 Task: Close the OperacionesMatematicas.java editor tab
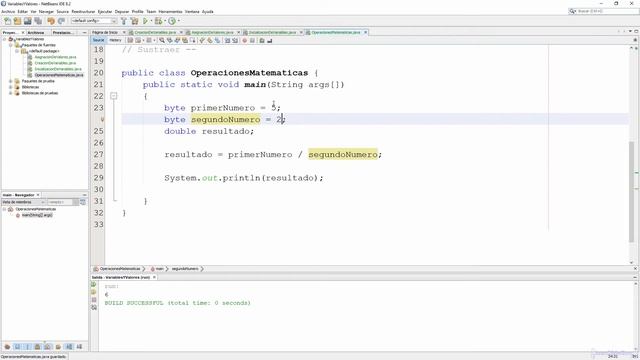click(x=366, y=32)
